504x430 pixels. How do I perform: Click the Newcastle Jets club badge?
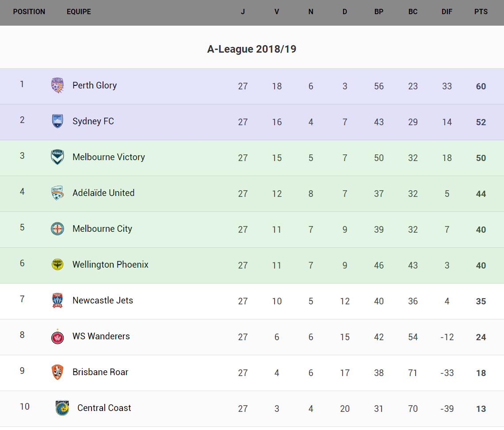click(x=57, y=300)
